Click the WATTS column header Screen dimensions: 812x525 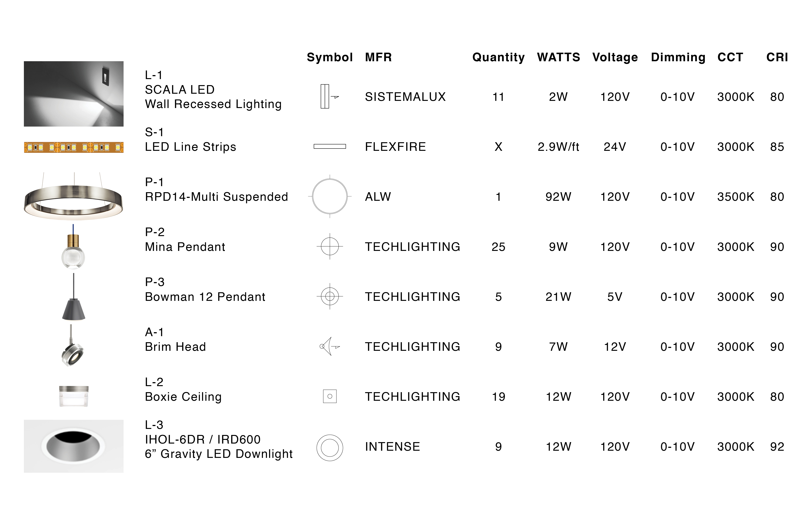pyautogui.click(x=559, y=57)
